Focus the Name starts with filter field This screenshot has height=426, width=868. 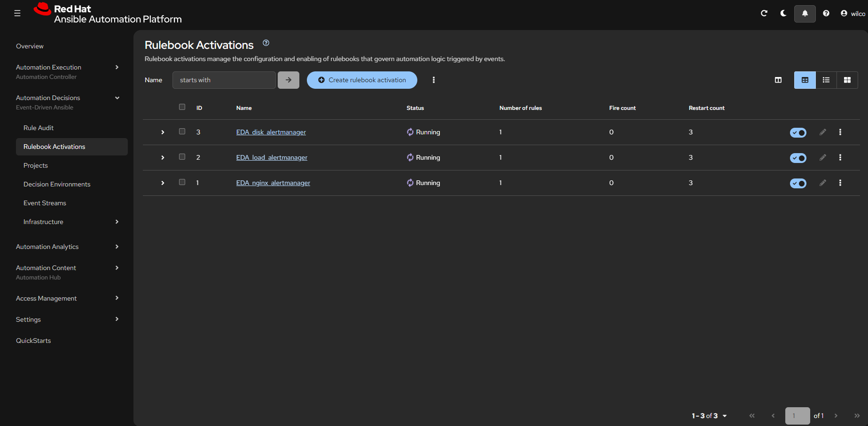[224, 80]
